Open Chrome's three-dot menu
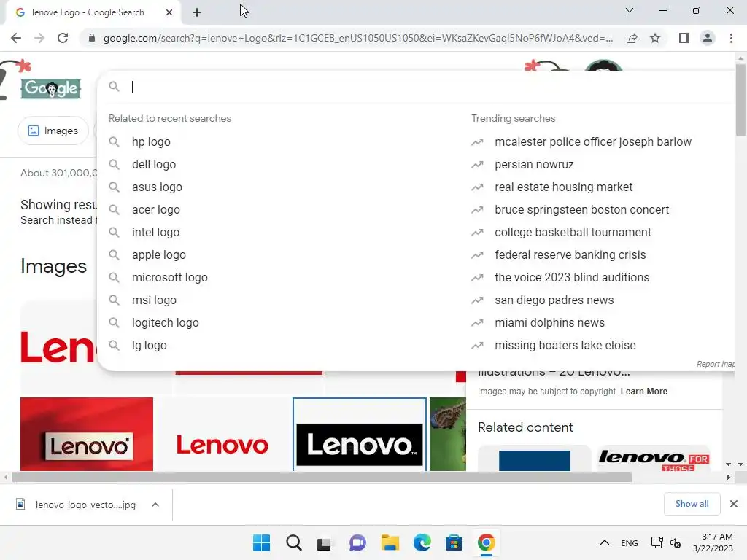Viewport: 747px width, 560px height. coord(731,38)
